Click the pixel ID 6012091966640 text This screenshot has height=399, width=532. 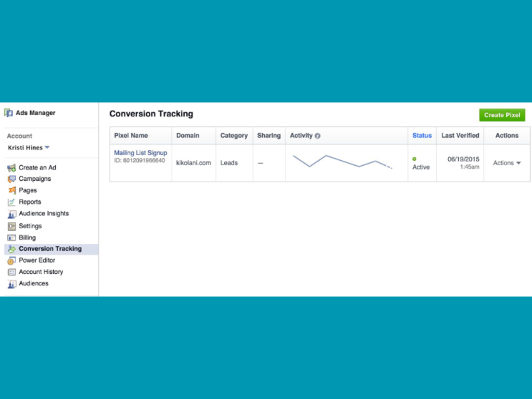click(140, 160)
